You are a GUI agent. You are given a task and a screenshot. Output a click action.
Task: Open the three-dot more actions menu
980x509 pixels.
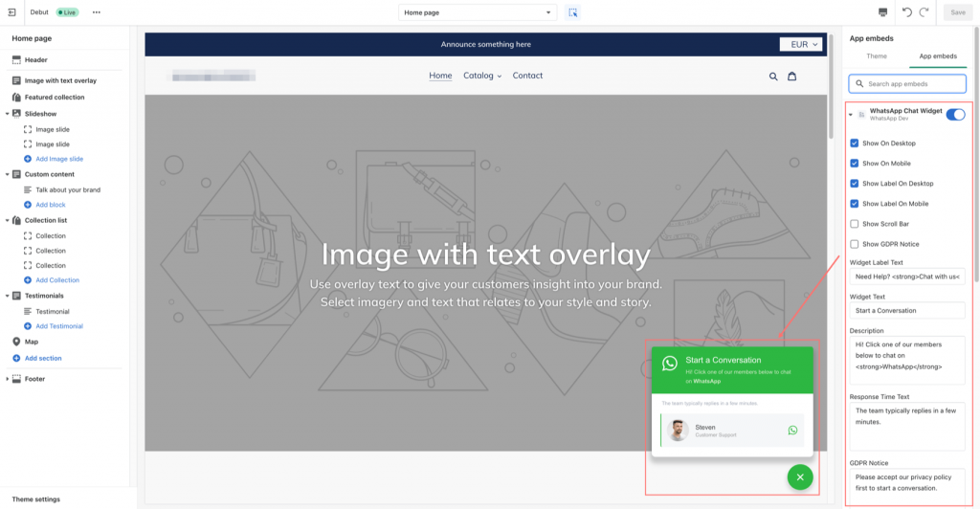click(96, 12)
